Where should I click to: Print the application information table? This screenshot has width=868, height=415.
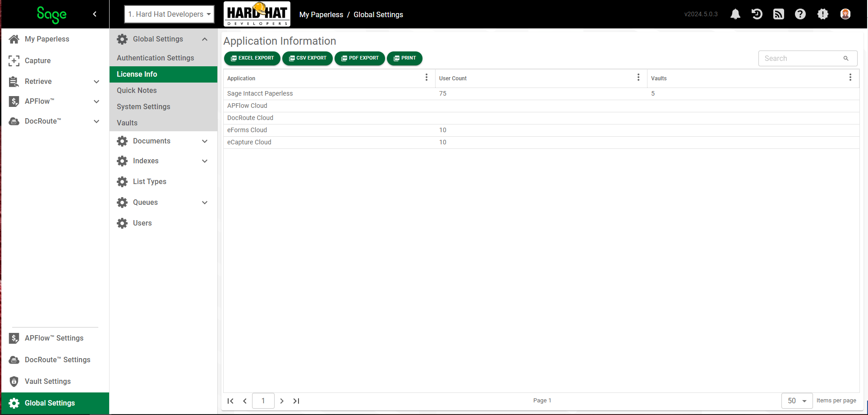coord(404,58)
